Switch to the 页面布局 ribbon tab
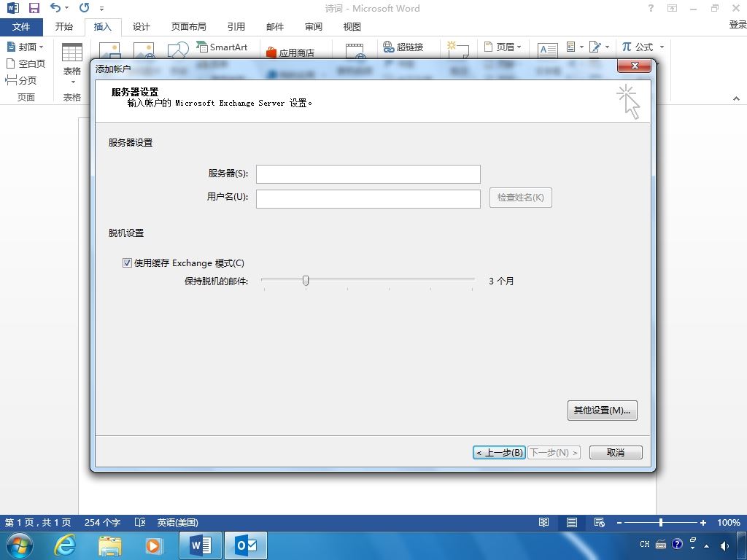Screen dimensions: 747x560 pyautogui.click(x=189, y=27)
